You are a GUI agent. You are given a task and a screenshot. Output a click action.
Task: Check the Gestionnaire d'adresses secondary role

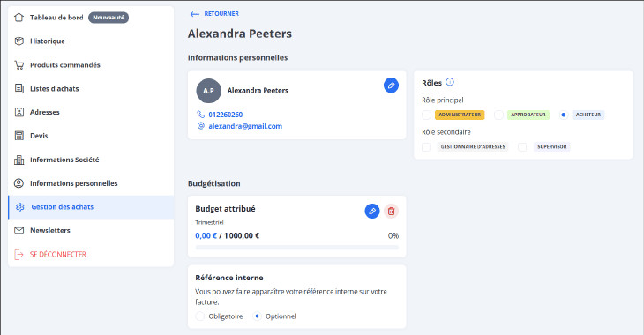point(426,147)
